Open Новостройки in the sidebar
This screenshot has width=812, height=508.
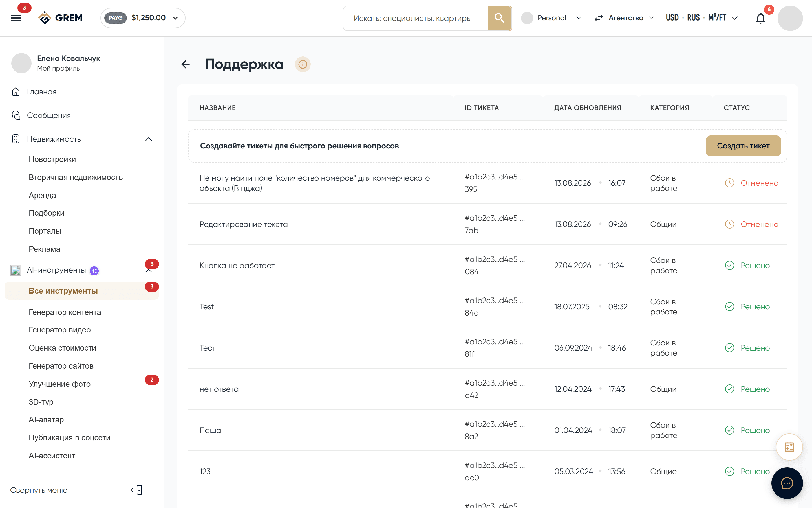tap(52, 159)
